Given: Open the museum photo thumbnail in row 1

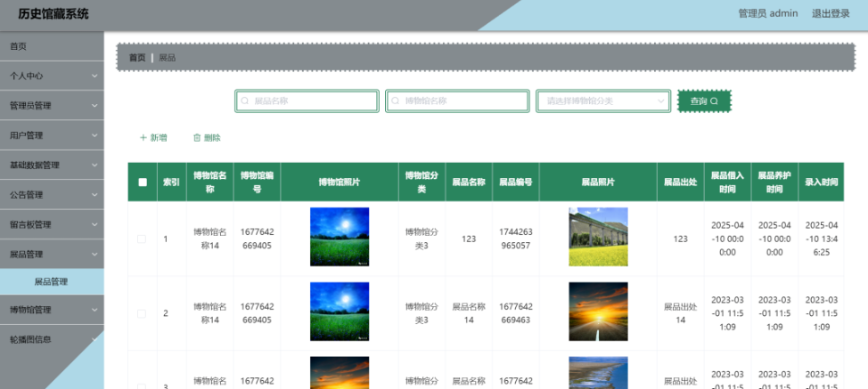Looking at the screenshot, I should (340, 237).
